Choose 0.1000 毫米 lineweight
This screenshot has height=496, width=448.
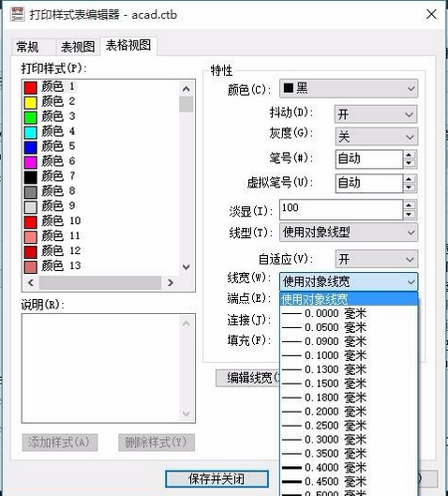349,355
